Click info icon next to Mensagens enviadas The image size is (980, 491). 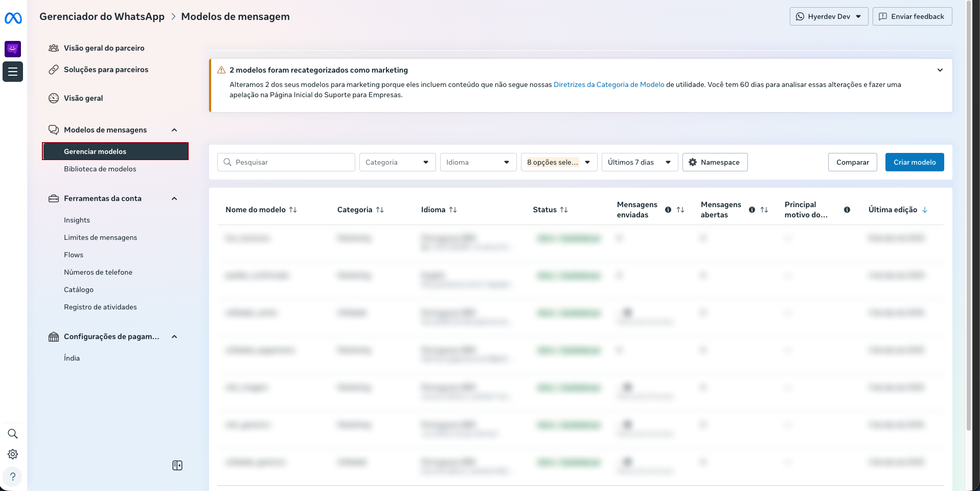668,210
